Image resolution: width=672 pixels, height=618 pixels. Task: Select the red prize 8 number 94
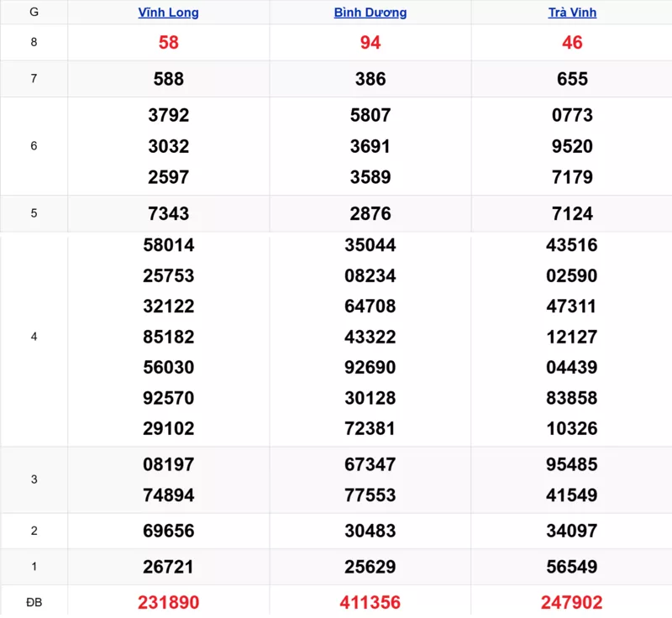(370, 43)
